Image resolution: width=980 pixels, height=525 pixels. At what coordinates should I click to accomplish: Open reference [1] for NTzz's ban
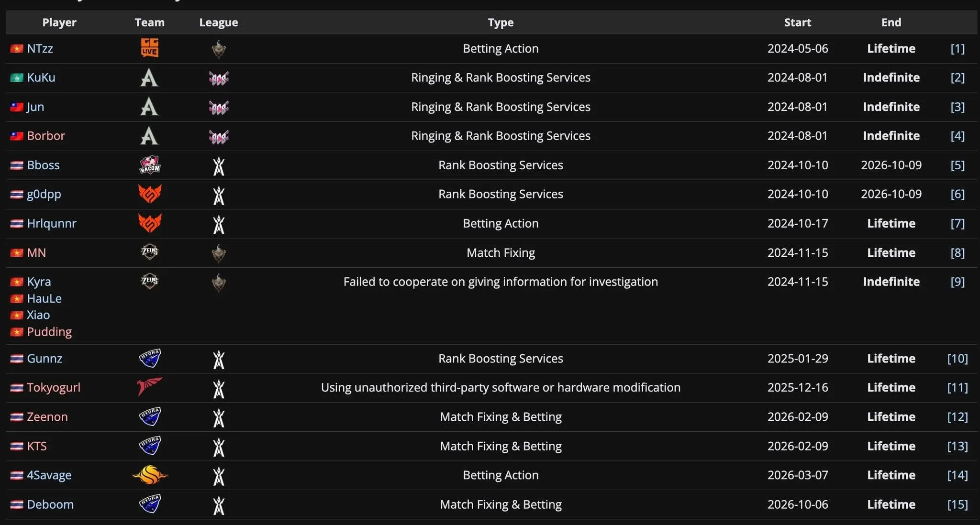958,48
